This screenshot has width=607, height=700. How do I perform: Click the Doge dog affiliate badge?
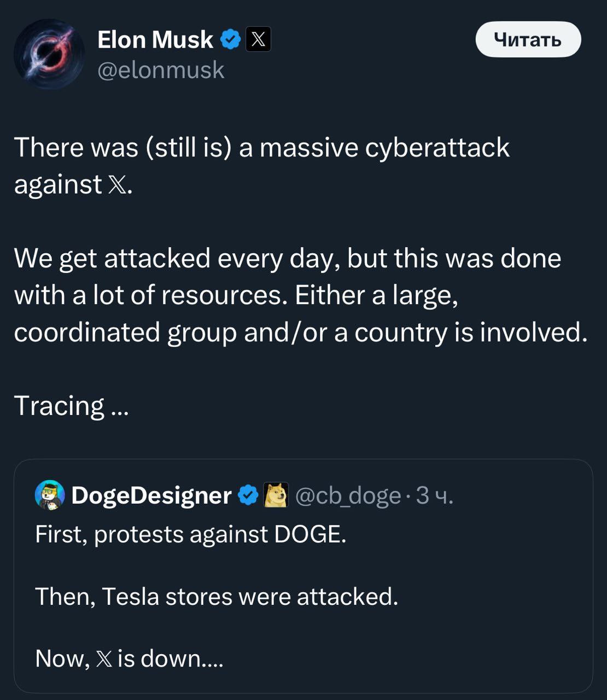276,495
